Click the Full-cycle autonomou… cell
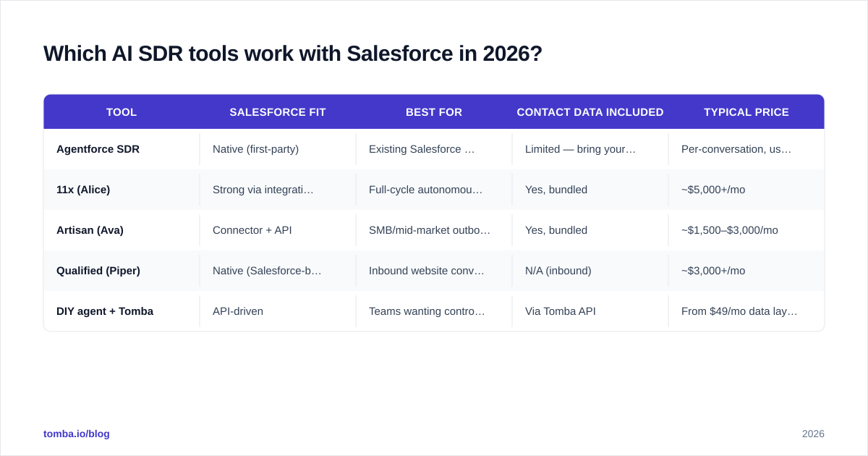The height and width of the screenshot is (456, 868). 434,190
